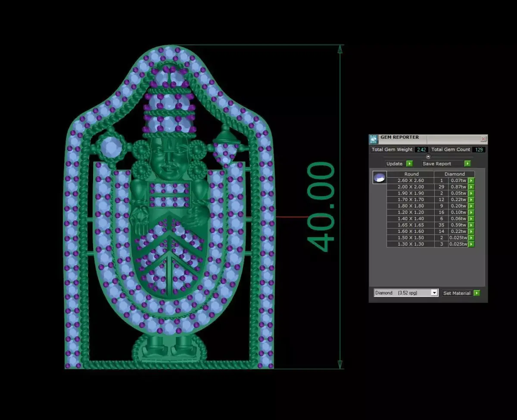Select the 1.90 X 1.90 size cell
The image size is (517, 420).
[411, 193]
